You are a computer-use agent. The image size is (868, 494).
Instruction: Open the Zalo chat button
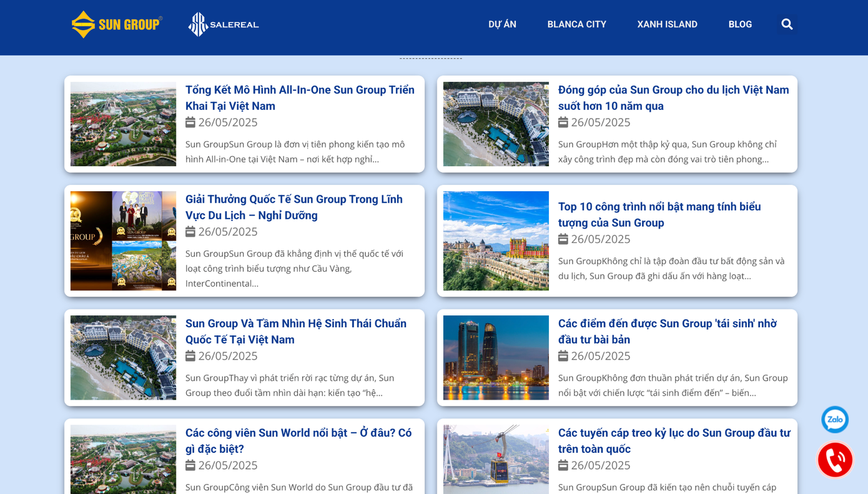[834, 420]
